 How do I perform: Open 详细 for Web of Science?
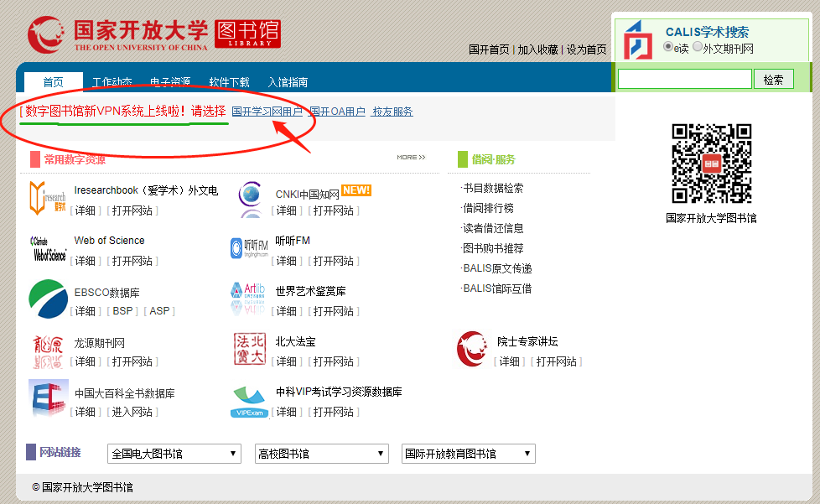(86, 261)
